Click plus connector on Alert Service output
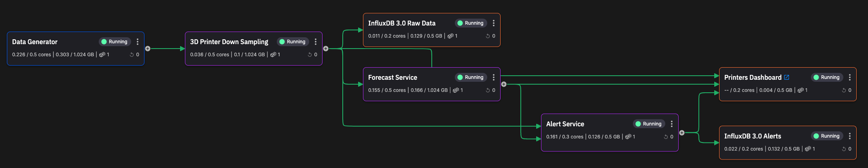Image resolution: width=868 pixels, height=168 pixels. pyautogui.click(x=682, y=133)
